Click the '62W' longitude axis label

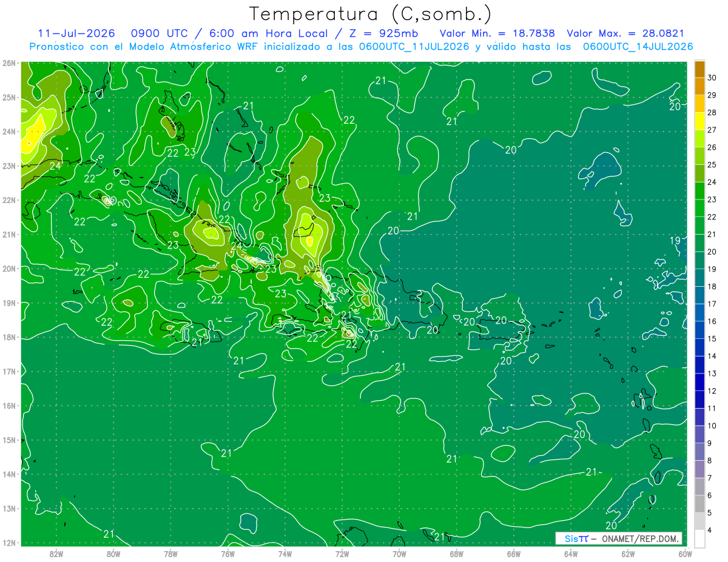628,554
